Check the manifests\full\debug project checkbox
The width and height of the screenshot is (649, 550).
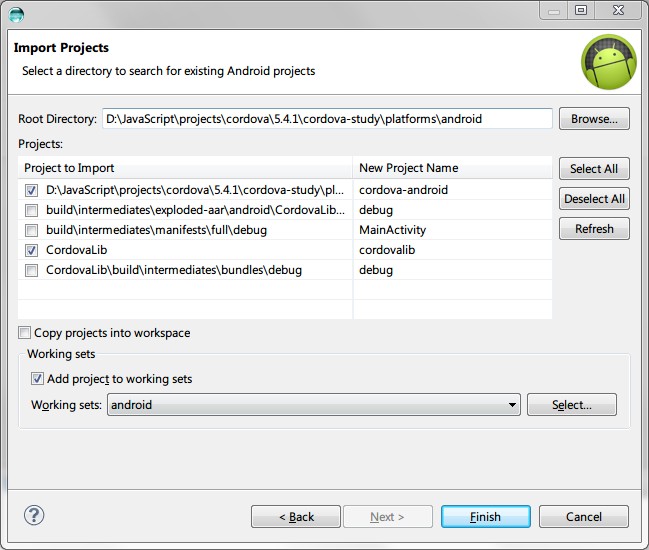click(31, 230)
